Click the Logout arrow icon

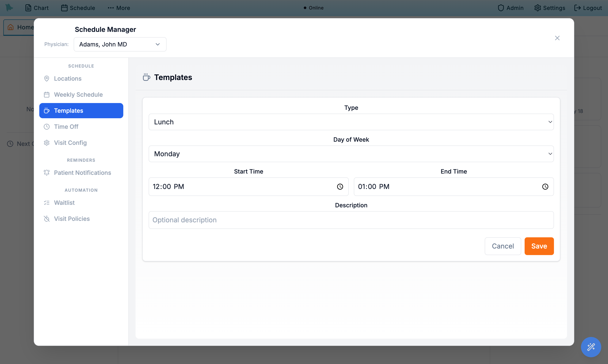point(577,8)
